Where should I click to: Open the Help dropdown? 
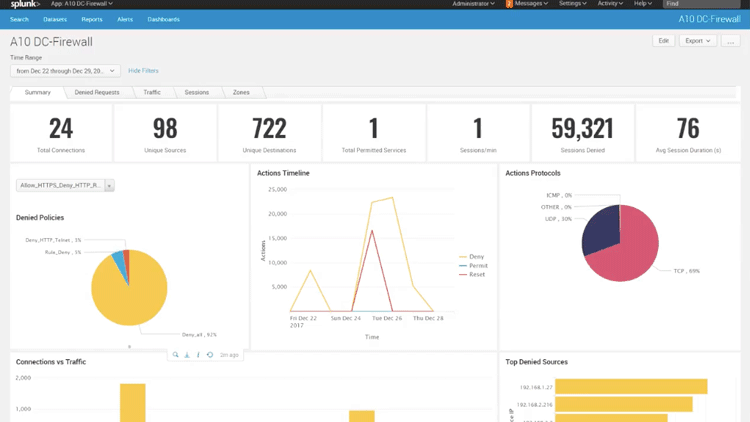pos(643,3)
